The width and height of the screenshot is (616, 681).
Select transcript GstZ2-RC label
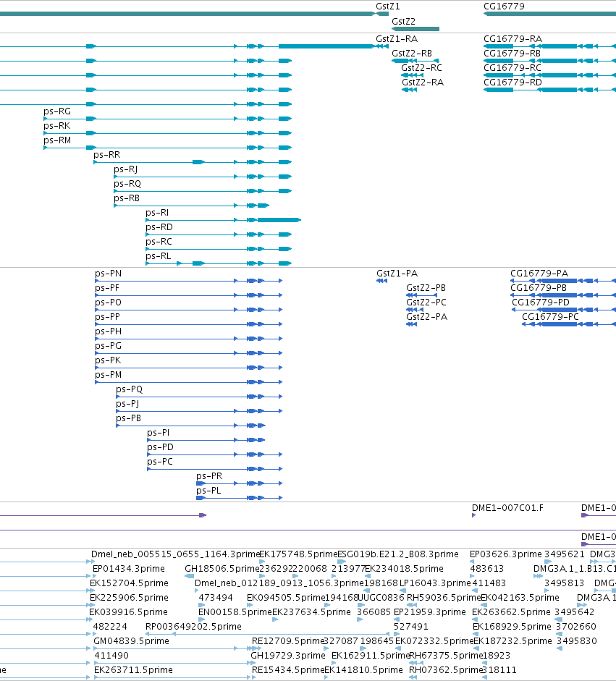(x=421, y=68)
